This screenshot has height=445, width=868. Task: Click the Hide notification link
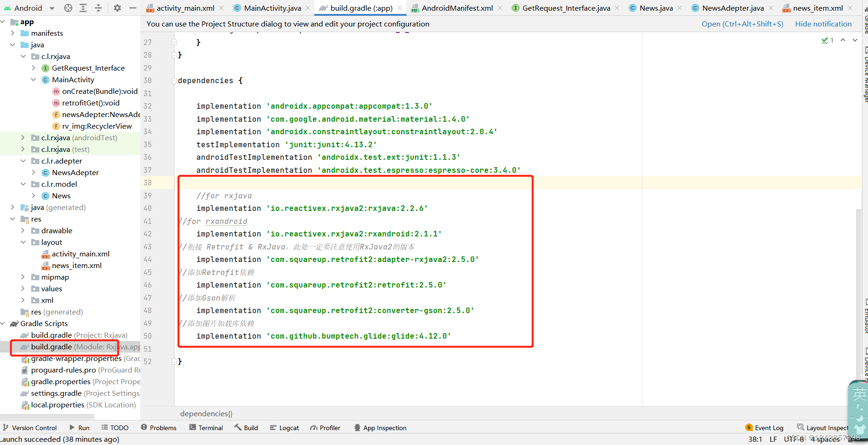point(823,24)
